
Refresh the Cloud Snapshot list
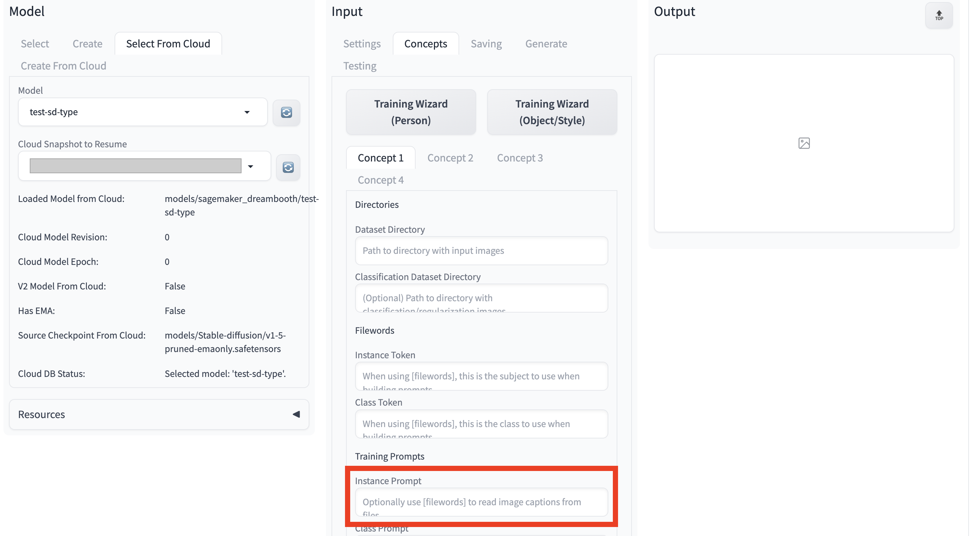(288, 167)
